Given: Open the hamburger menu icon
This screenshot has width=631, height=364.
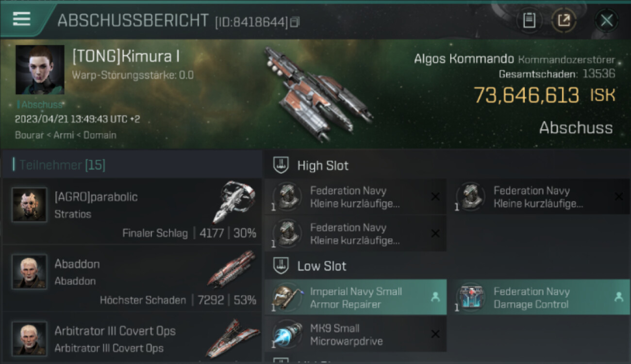Looking at the screenshot, I should (x=21, y=19).
